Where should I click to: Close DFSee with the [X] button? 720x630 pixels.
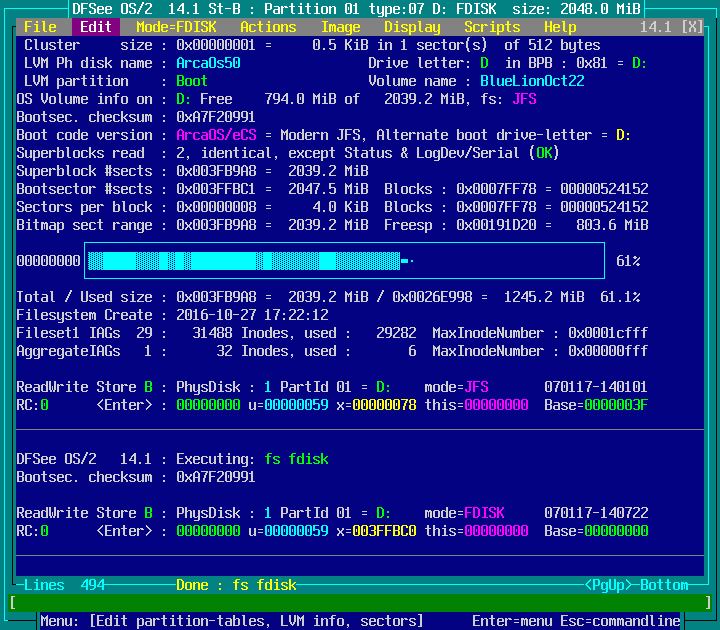pyautogui.click(x=692, y=27)
